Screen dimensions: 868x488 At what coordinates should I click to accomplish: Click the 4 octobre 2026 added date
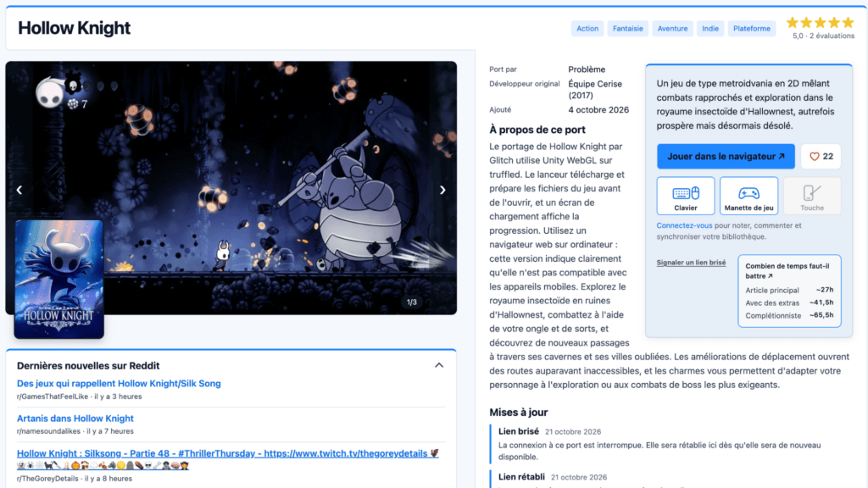(x=598, y=109)
